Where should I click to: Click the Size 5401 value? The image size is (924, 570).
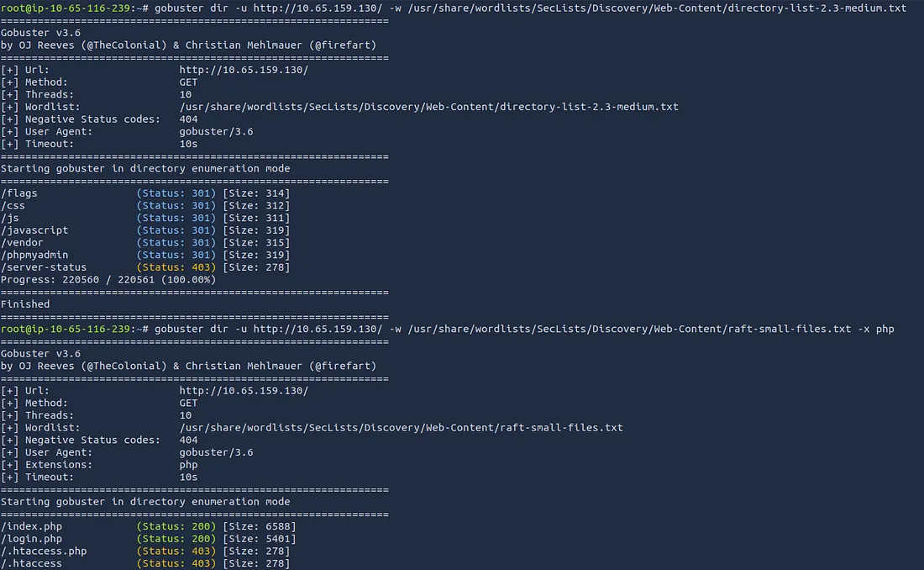pos(259,539)
